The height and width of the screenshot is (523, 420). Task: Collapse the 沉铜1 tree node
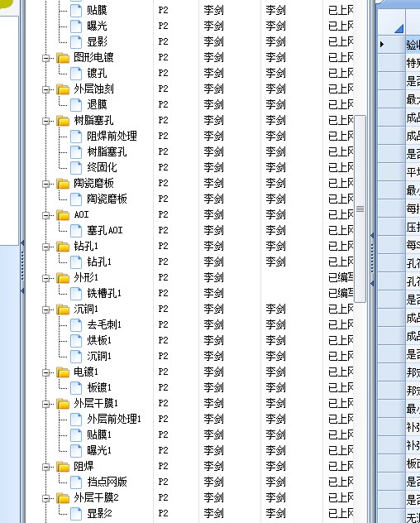point(45,309)
